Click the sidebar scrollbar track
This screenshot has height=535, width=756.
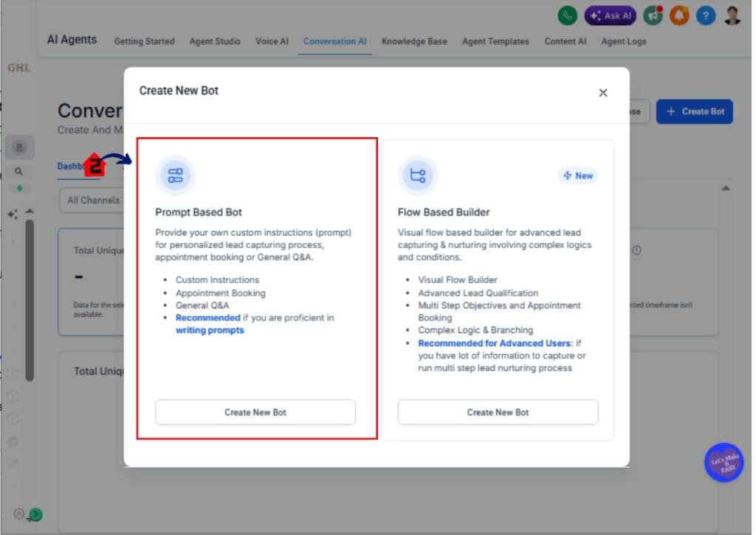[30, 300]
